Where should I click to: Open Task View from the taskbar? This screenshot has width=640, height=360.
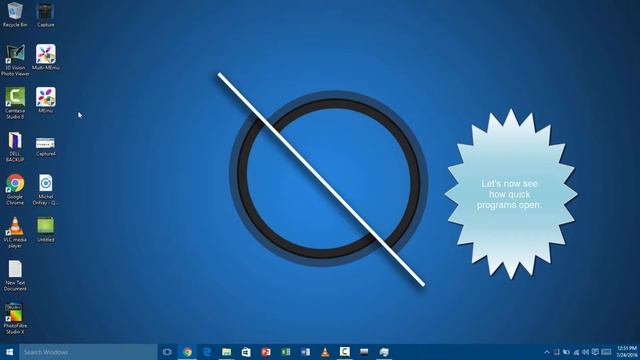click(167, 352)
